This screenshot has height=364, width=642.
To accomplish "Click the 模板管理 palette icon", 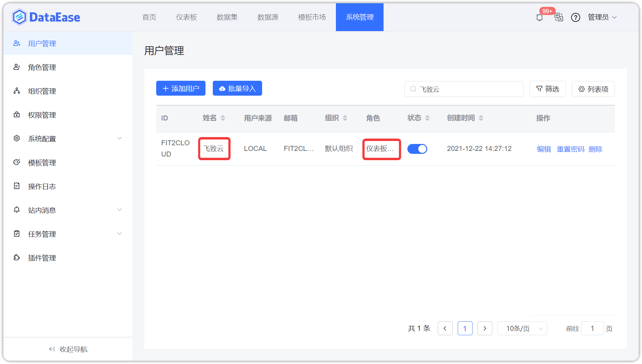I will (17, 162).
